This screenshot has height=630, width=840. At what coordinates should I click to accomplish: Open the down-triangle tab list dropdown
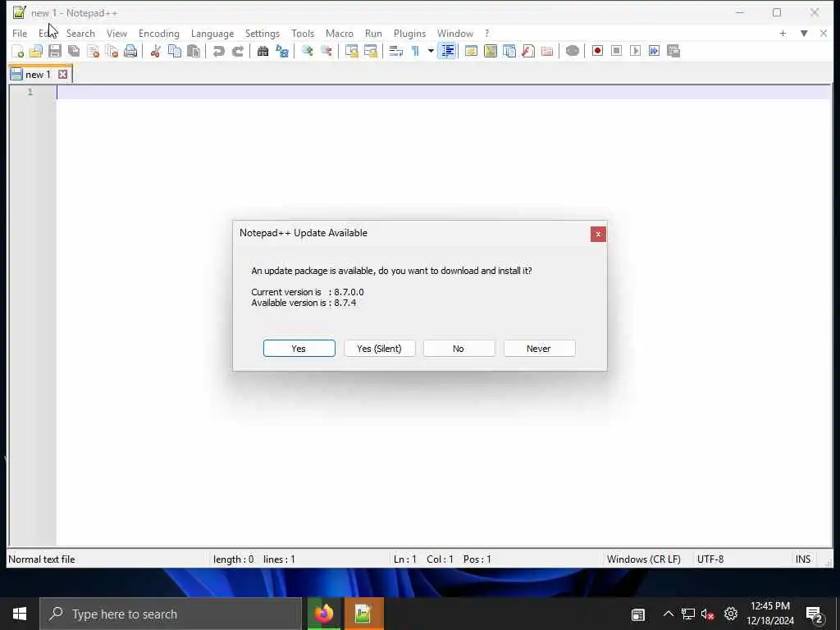click(x=804, y=33)
